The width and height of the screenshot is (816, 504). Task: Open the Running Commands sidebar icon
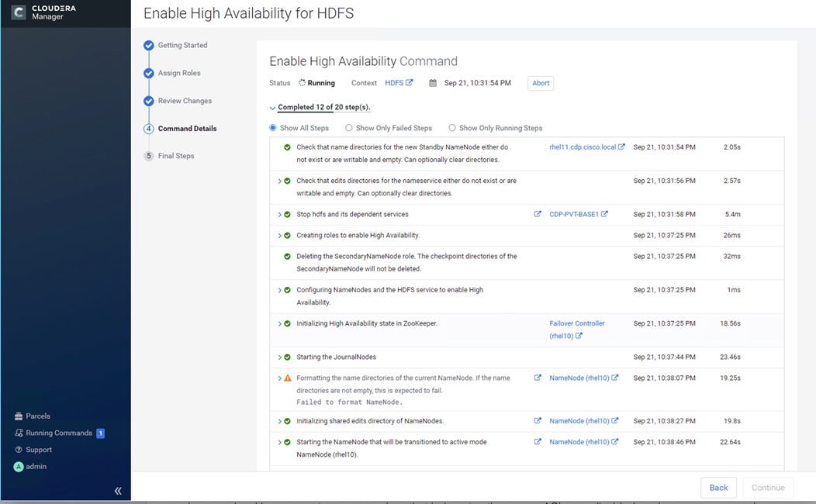19,433
